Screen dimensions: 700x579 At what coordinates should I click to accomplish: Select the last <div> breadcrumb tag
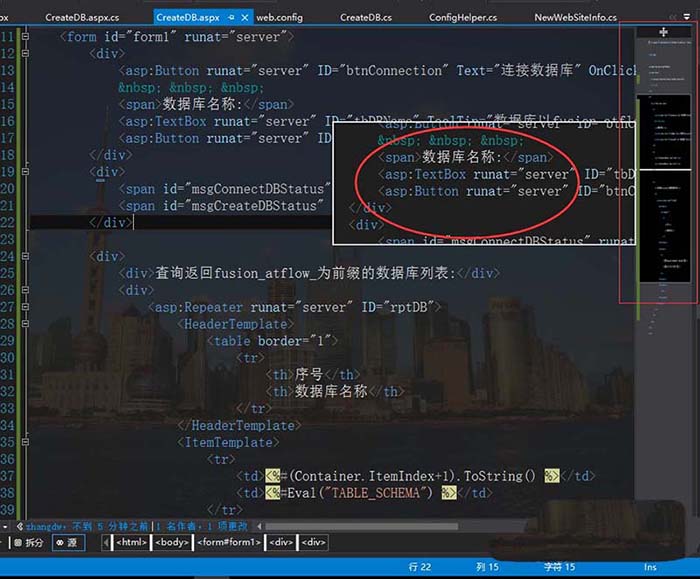313,542
